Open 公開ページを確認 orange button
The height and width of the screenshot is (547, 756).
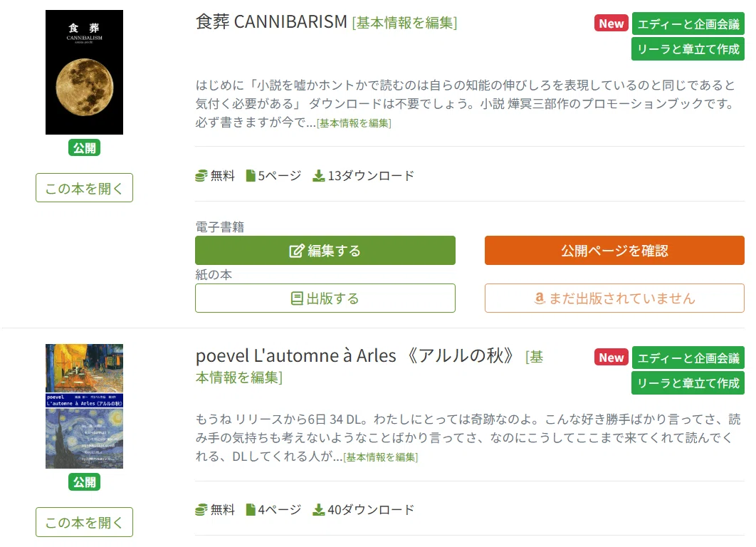614,250
